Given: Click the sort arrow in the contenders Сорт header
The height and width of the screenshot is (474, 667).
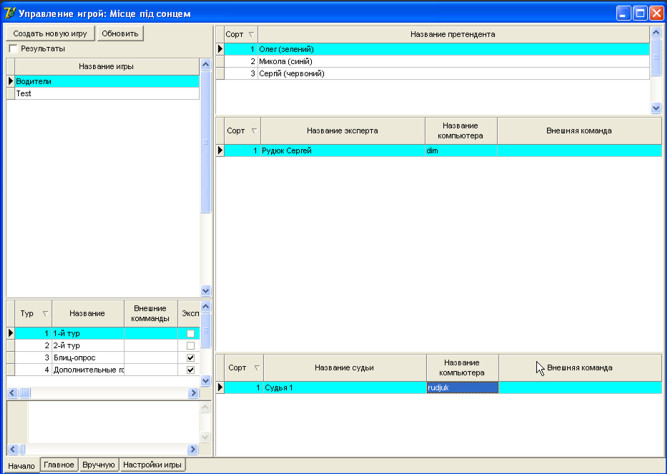Looking at the screenshot, I should (x=251, y=35).
